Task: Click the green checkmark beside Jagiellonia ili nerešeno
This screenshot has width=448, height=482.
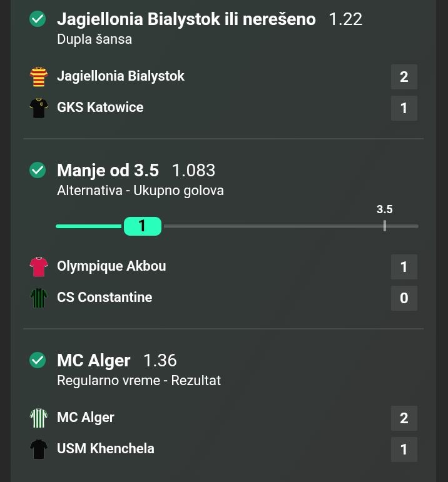Action: pos(38,19)
